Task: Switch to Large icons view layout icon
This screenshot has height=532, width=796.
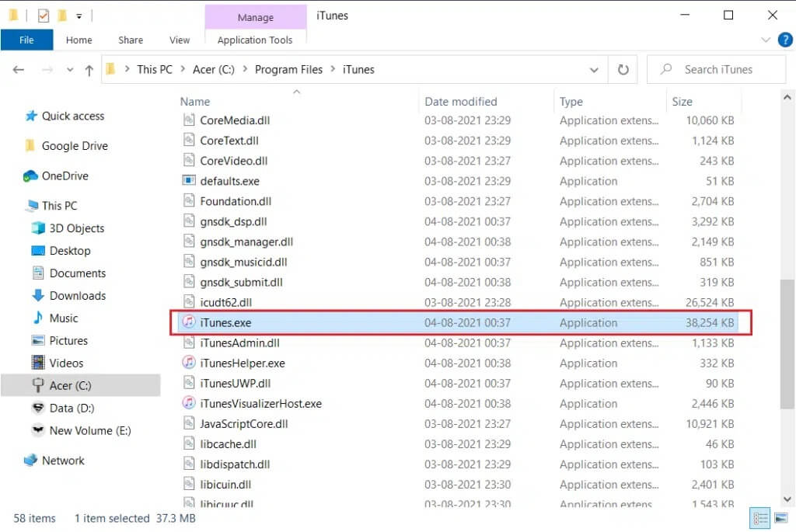Action: coord(780,518)
